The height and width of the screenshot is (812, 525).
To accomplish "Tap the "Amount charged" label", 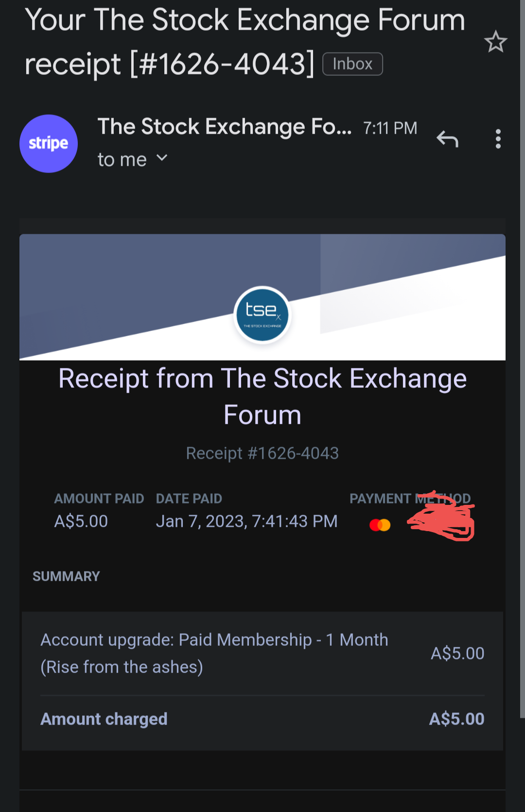I will tap(104, 719).
